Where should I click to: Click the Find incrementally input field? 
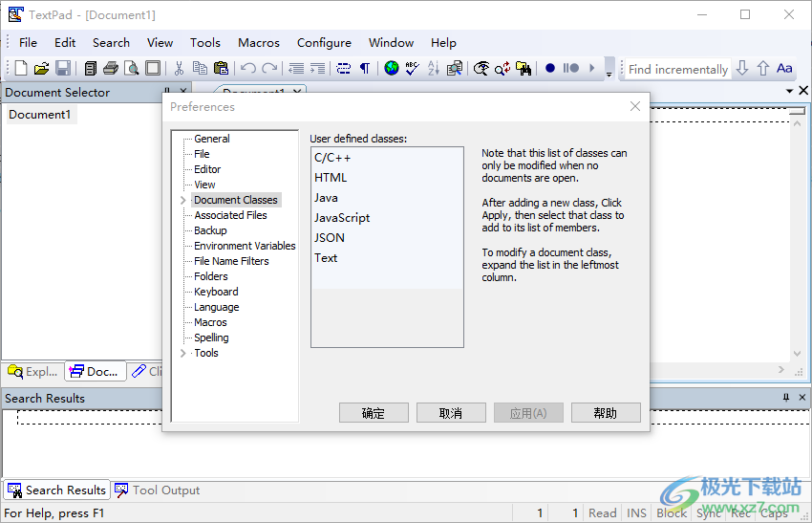[x=678, y=69]
